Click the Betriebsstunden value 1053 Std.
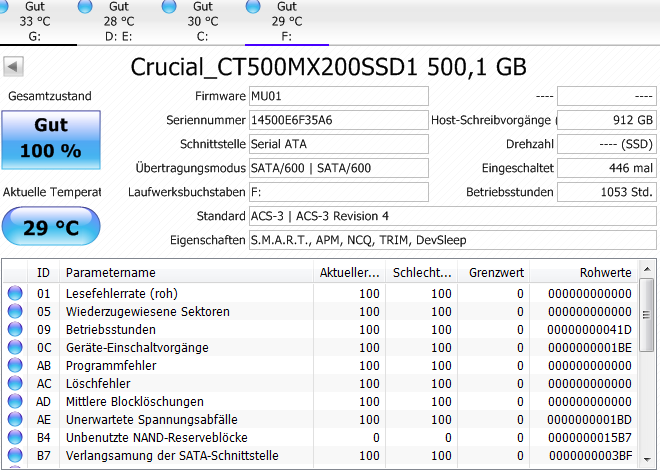Viewport: 660px width, 470px height. pos(607,192)
